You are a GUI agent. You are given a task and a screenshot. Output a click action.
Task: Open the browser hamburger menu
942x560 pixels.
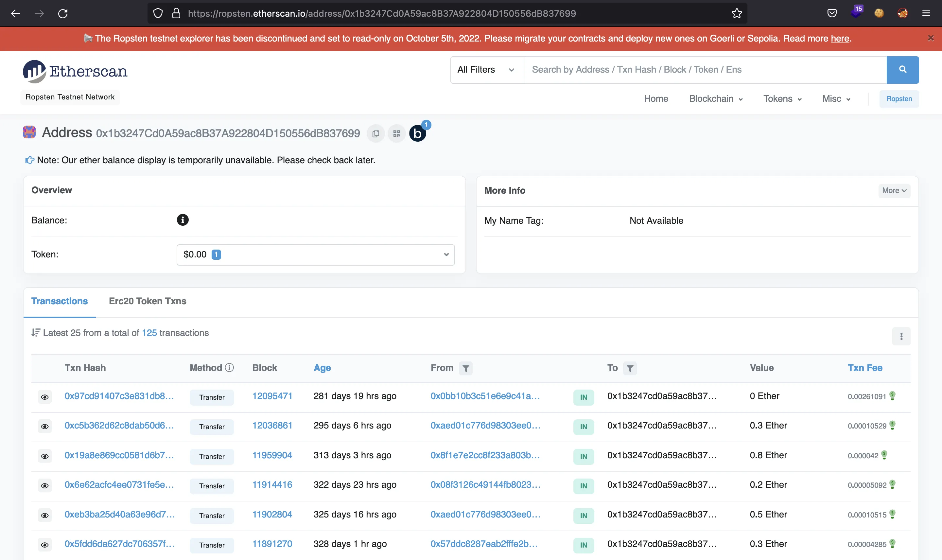pyautogui.click(x=926, y=13)
